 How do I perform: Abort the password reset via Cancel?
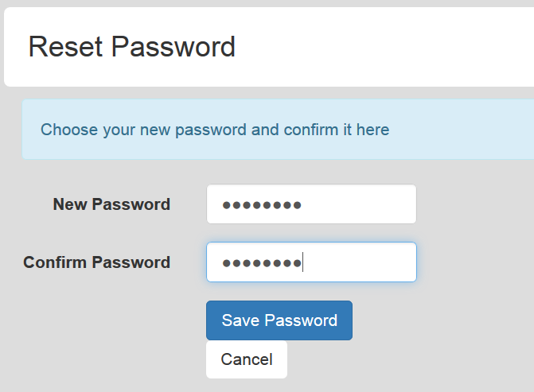coord(247,359)
